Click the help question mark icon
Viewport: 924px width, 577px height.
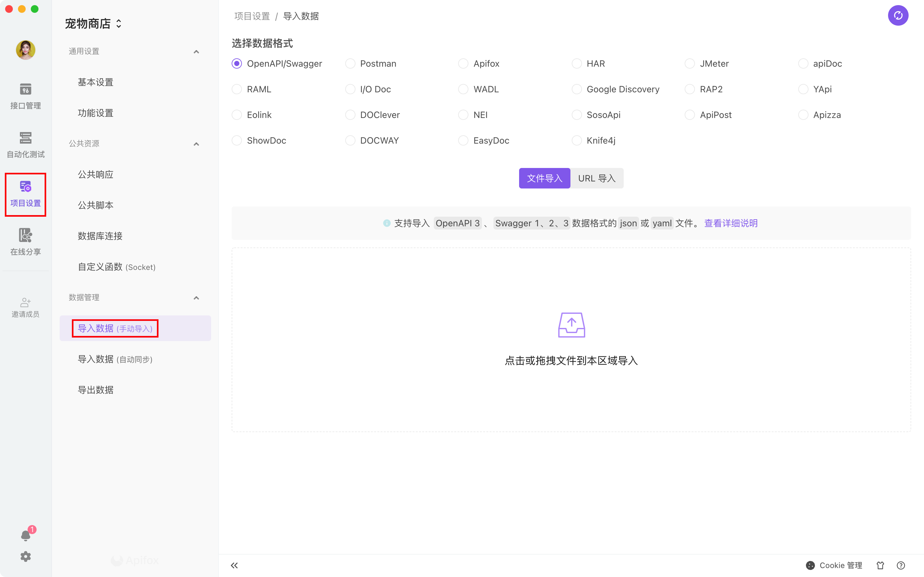pos(901,565)
